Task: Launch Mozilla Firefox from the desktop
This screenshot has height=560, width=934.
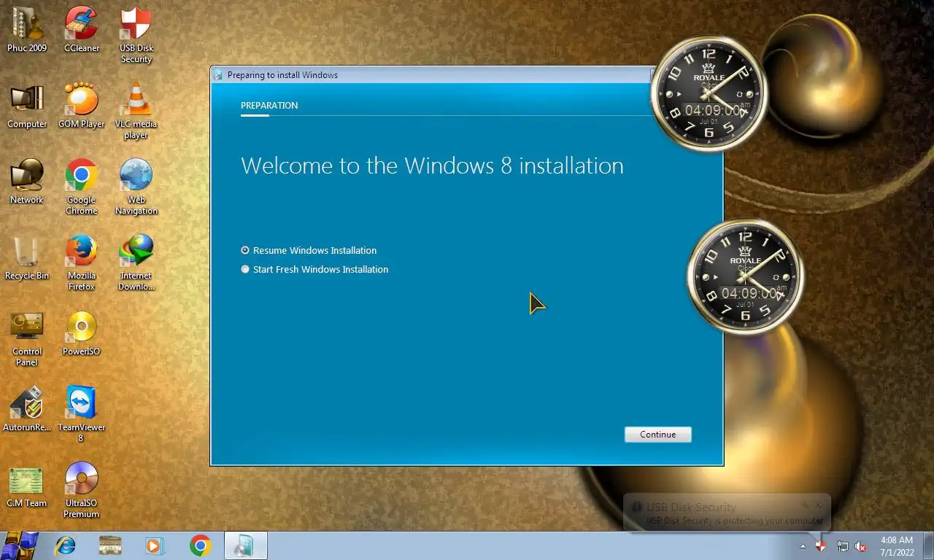Action: point(82,262)
